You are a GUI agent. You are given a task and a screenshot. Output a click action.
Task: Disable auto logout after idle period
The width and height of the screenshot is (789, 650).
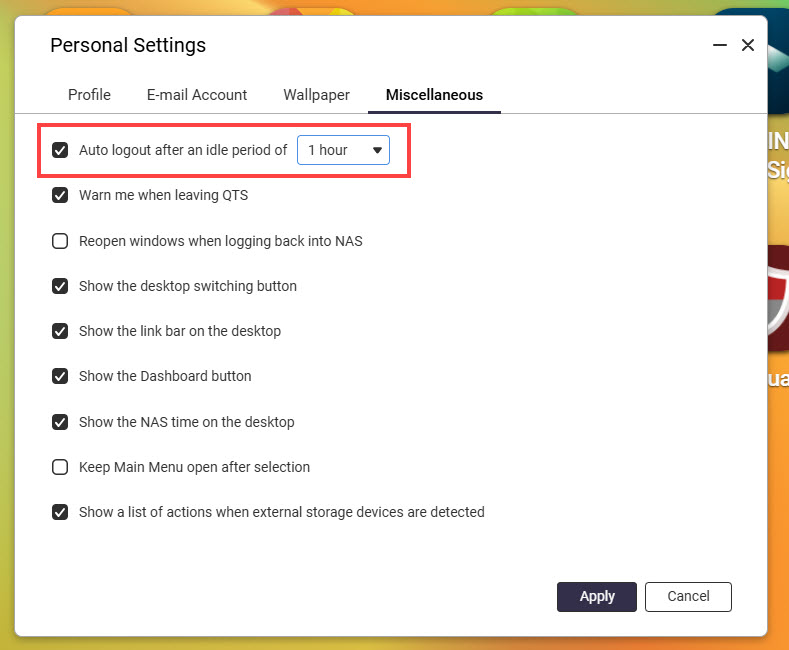[60, 150]
